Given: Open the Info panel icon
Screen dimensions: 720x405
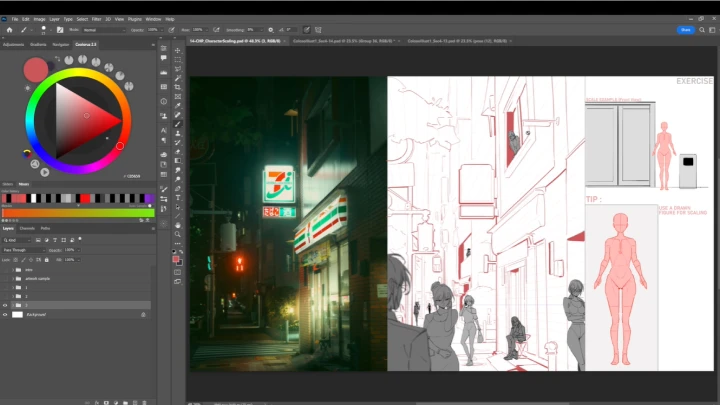Looking at the screenshot, I should point(163,101).
